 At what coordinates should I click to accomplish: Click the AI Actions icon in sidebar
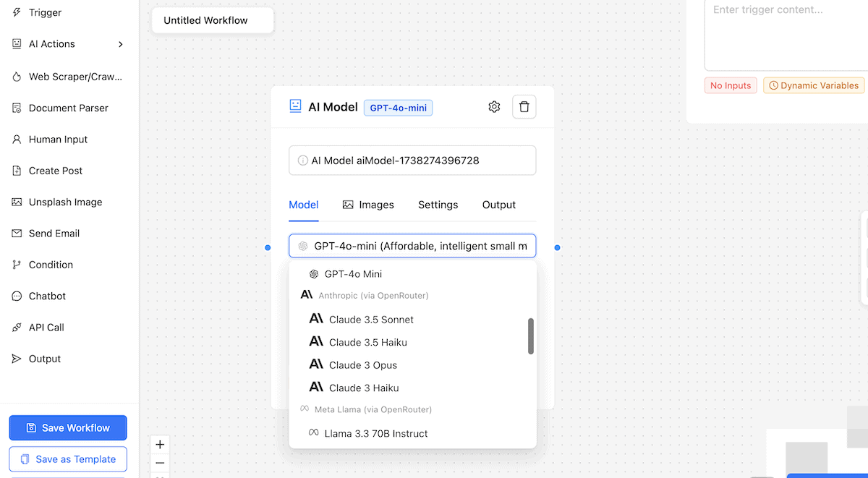pos(17,44)
